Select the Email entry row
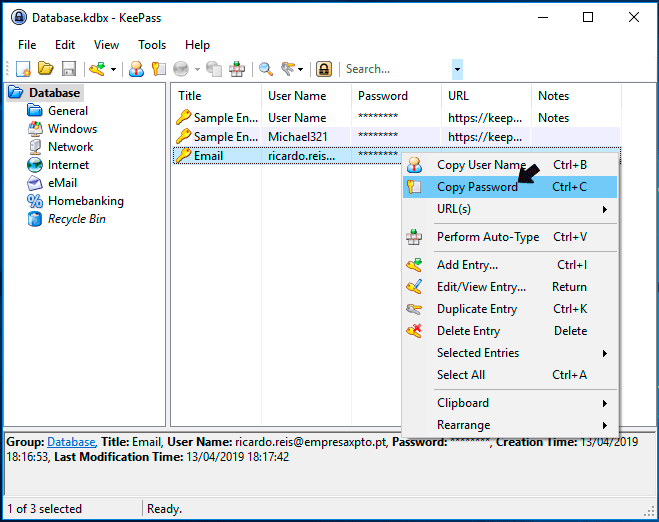The height and width of the screenshot is (522, 659). [286, 156]
